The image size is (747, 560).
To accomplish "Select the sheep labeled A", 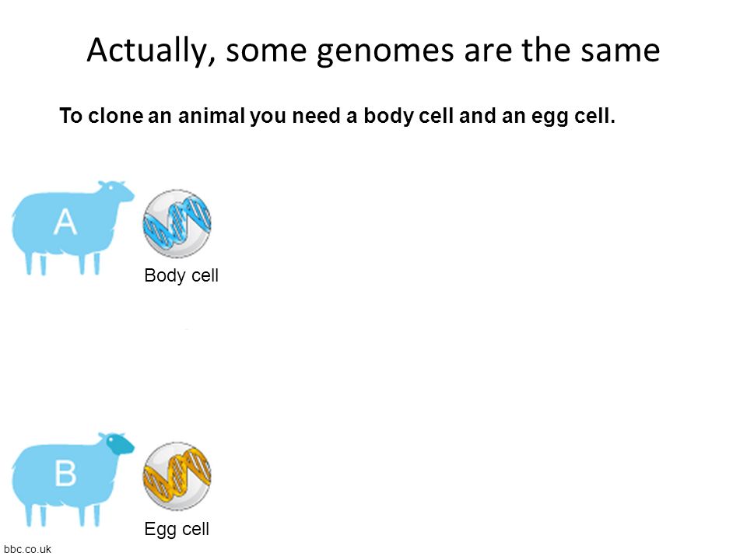I will point(73,228).
